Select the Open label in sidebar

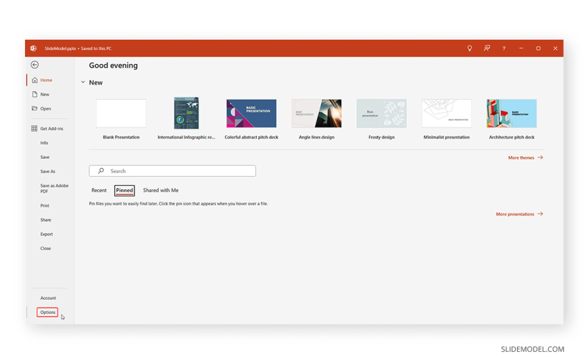(46, 109)
